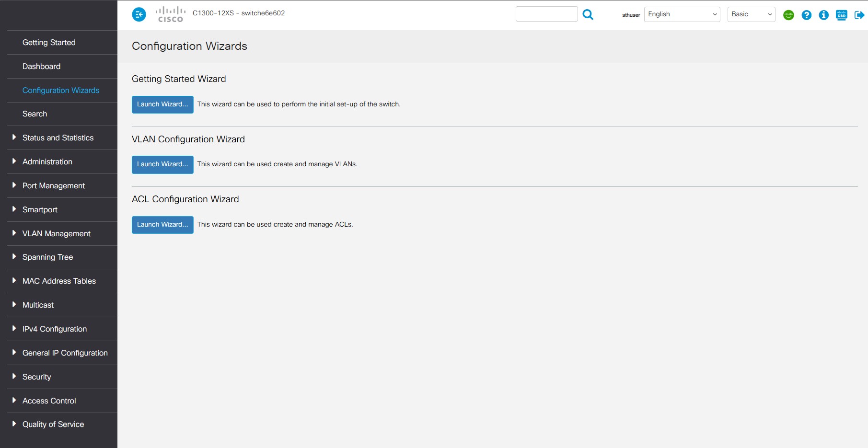Launch the Getting Started Wizard
The width and height of the screenshot is (868, 448).
[x=162, y=104]
